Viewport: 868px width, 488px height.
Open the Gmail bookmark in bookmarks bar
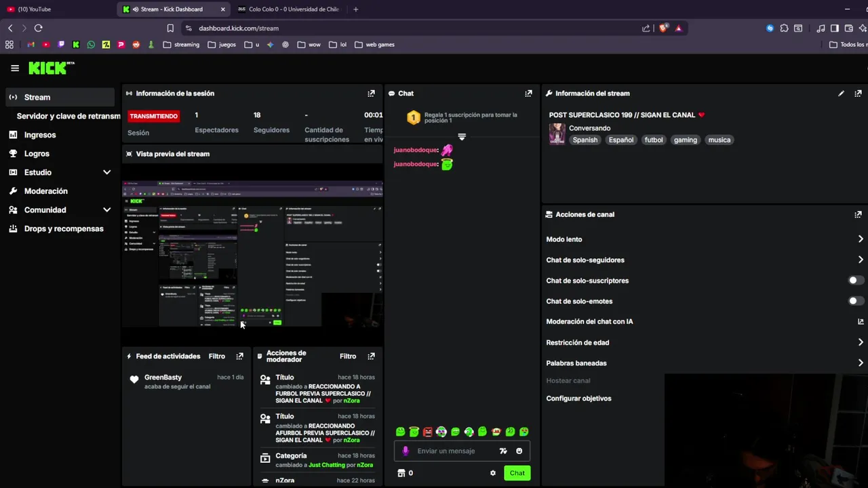pos(31,45)
